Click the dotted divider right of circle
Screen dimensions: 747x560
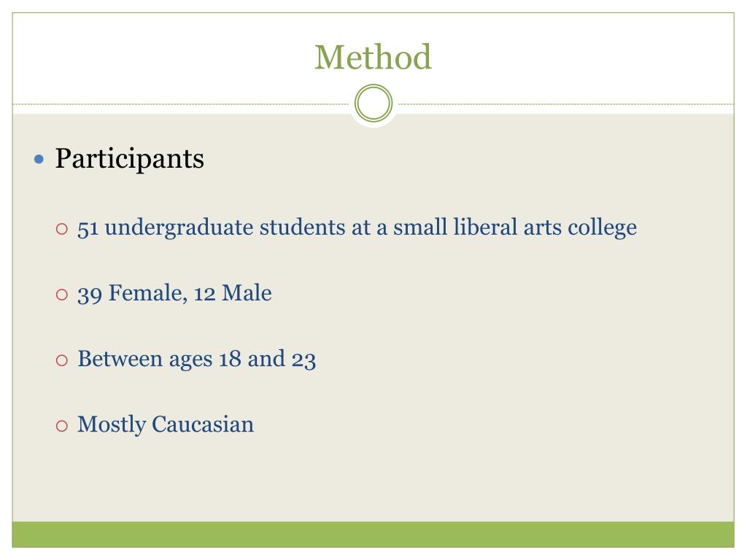pyautogui.click(x=566, y=104)
